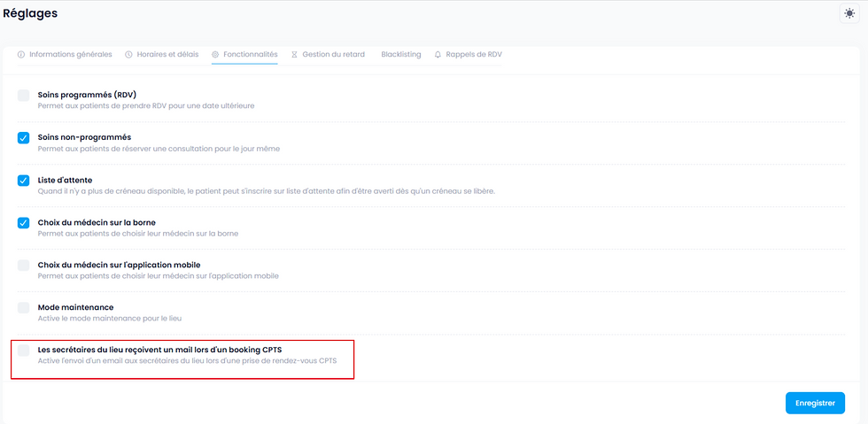Click description 'Permet aux patients de choisir leur médecin sur l'application mobile'
Image resolution: width=868 pixels, height=424 pixels.
pyautogui.click(x=159, y=275)
